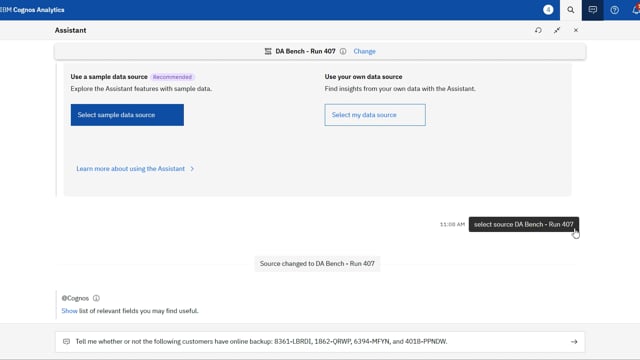640x360 pixels.
Task: Click the info icon next to @Cognos
Action: tap(96, 298)
